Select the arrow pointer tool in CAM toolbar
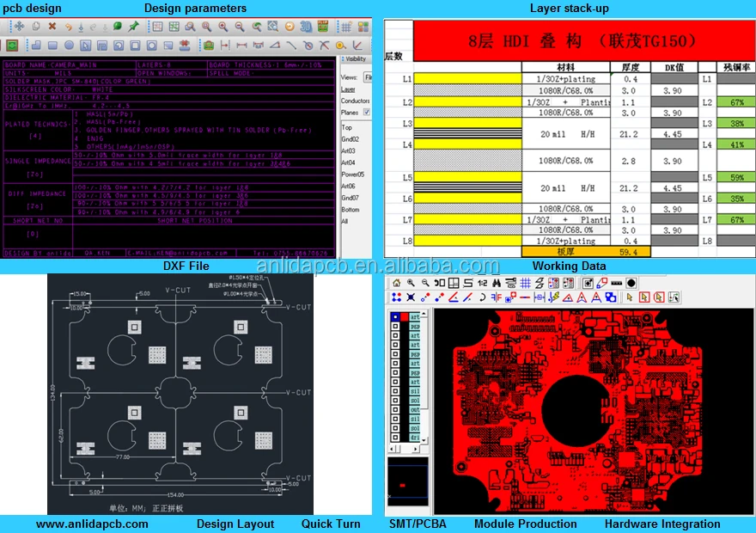The width and height of the screenshot is (756, 533). pyautogui.click(x=628, y=297)
